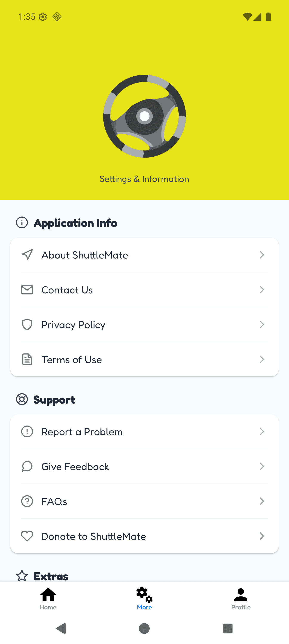289x644 pixels.
Task: Switch to the Home tab
Action: point(48,599)
